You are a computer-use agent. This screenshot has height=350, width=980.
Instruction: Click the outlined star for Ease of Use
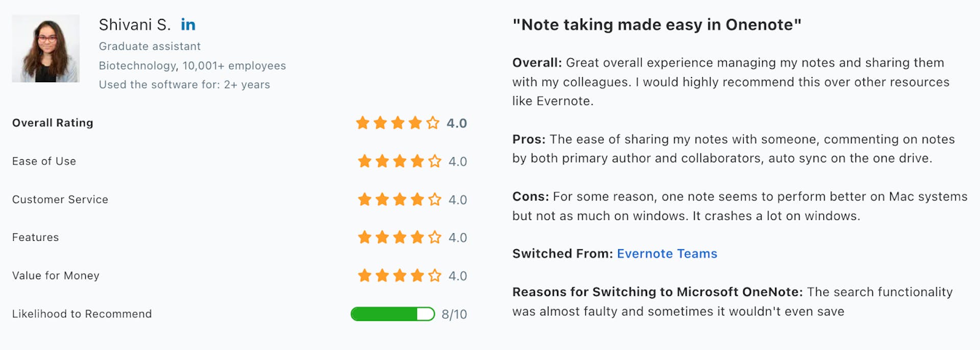click(x=435, y=161)
